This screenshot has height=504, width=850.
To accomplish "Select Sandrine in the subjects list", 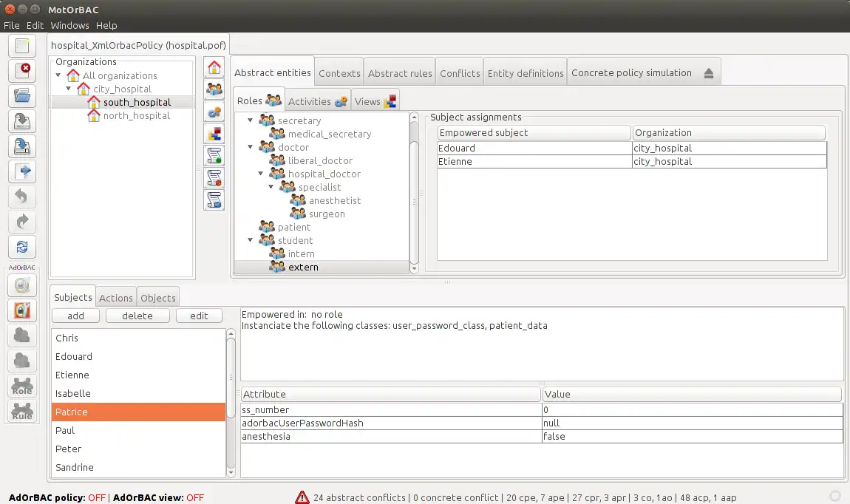I will coord(138,467).
